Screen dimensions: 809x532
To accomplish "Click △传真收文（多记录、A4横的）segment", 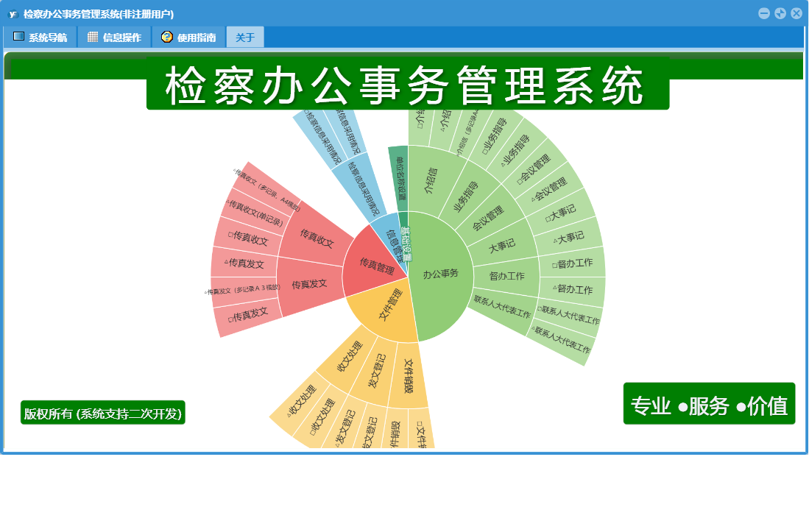I will (266, 191).
